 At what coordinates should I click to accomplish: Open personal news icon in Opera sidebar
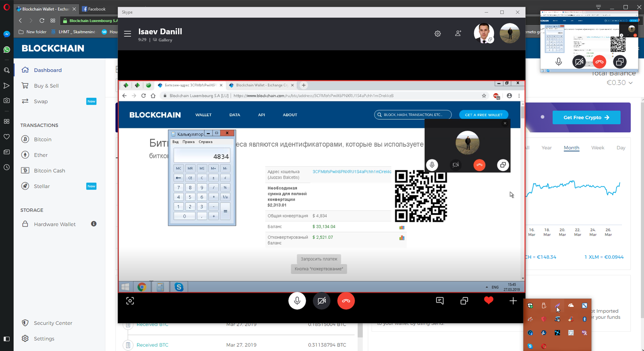(6, 152)
